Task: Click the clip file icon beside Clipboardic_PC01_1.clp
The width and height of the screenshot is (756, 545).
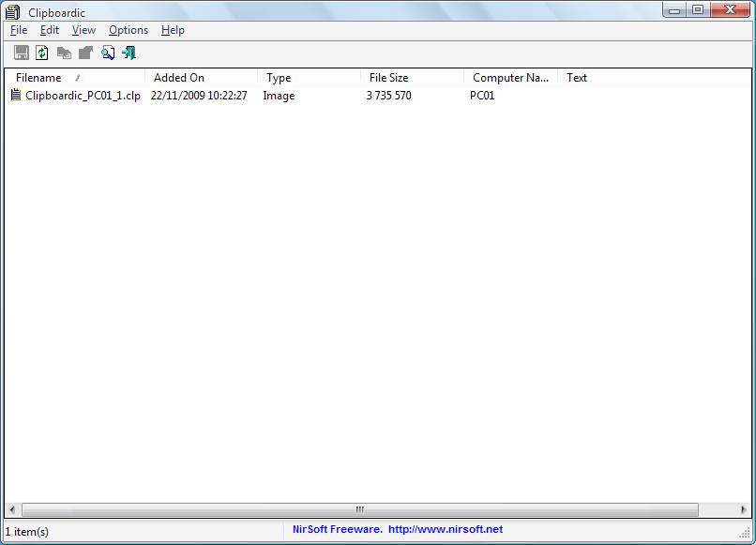Action: (16, 95)
